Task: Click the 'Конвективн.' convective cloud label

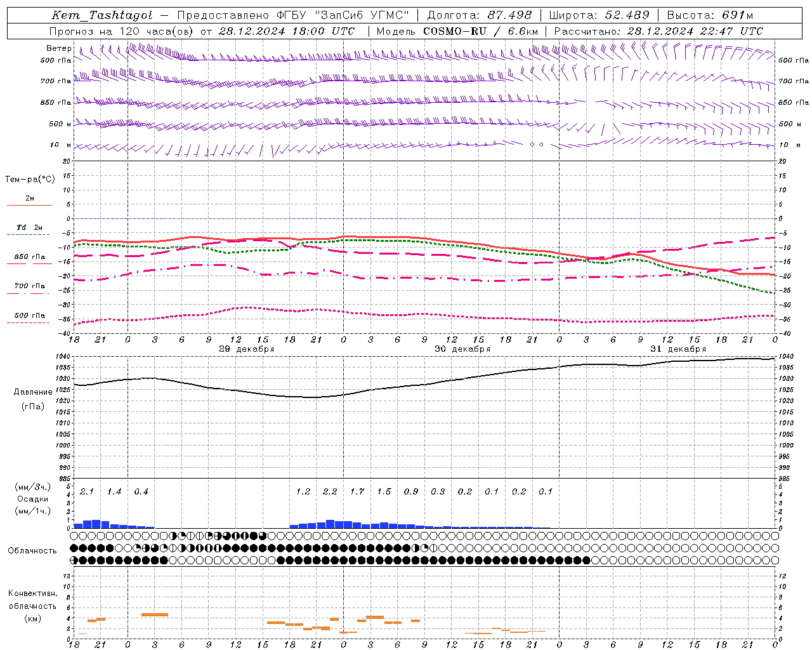Action: pos(32,594)
